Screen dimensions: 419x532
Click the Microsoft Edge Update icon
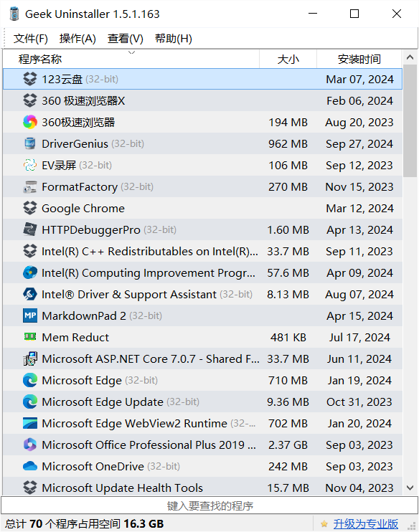[30, 402]
